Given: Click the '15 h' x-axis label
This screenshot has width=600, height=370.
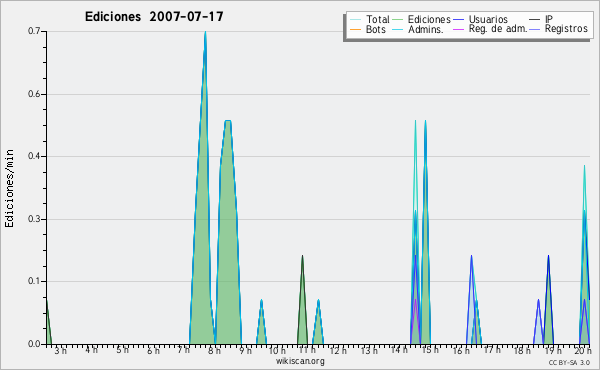Looking at the screenshot, I should [430, 350].
